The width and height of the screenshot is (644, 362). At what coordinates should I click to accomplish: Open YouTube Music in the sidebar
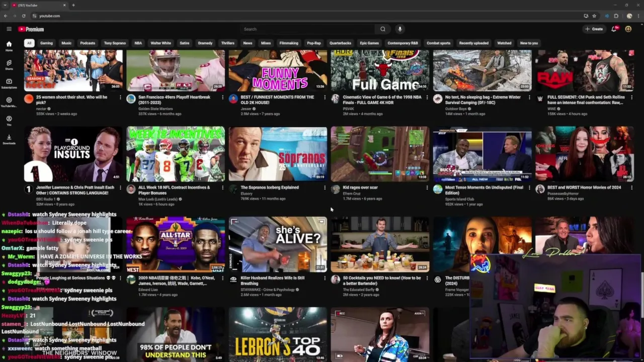click(x=9, y=102)
